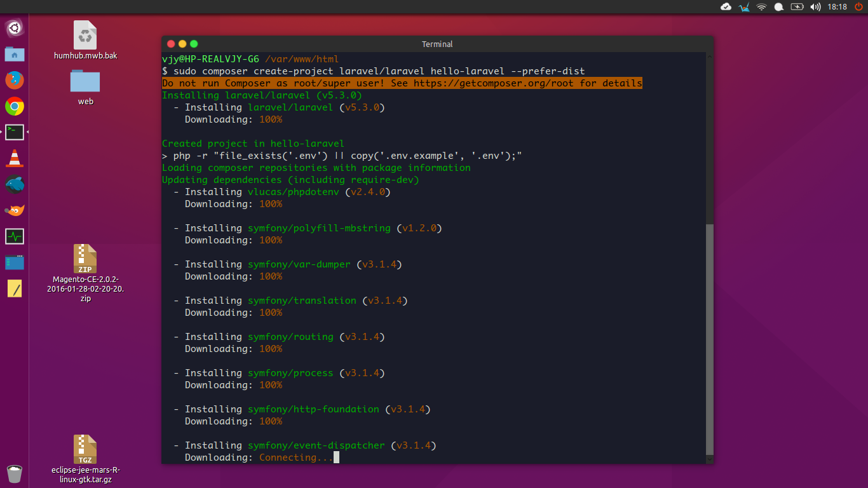Open the Ubuntu Dash search launcher
Screen dimensions: 868x488
tap(14, 28)
